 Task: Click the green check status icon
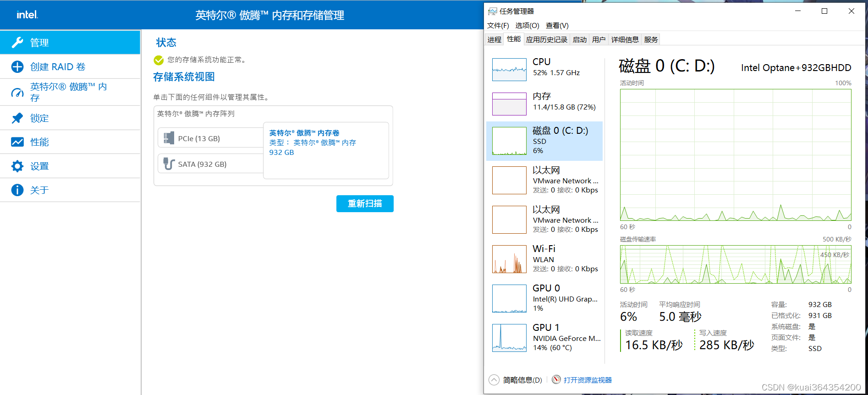pyautogui.click(x=159, y=60)
